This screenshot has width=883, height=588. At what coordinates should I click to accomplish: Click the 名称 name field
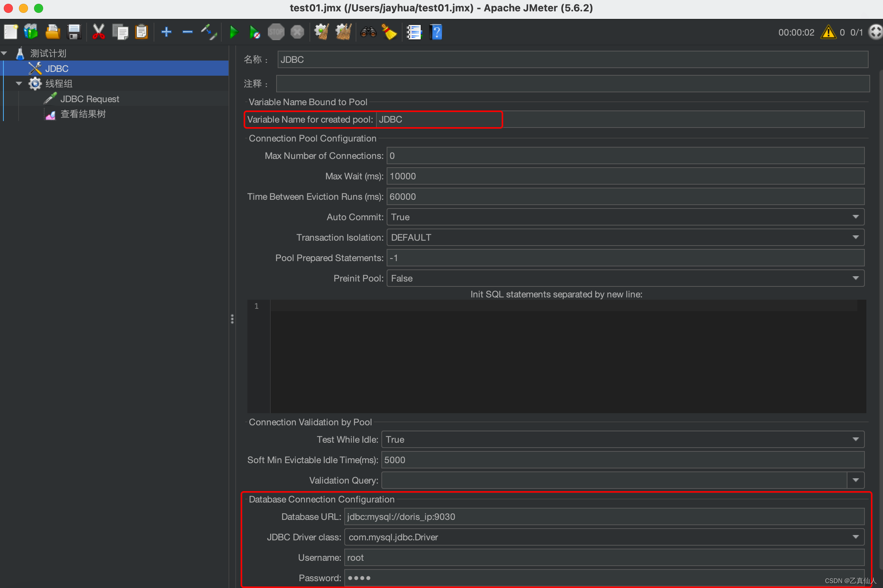[x=573, y=59]
